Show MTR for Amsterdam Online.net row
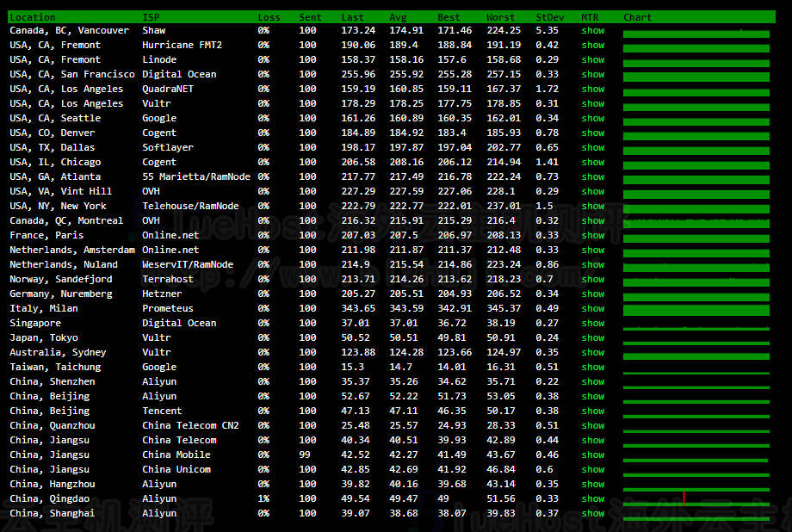The width and height of the screenshot is (792, 532). click(592, 251)
